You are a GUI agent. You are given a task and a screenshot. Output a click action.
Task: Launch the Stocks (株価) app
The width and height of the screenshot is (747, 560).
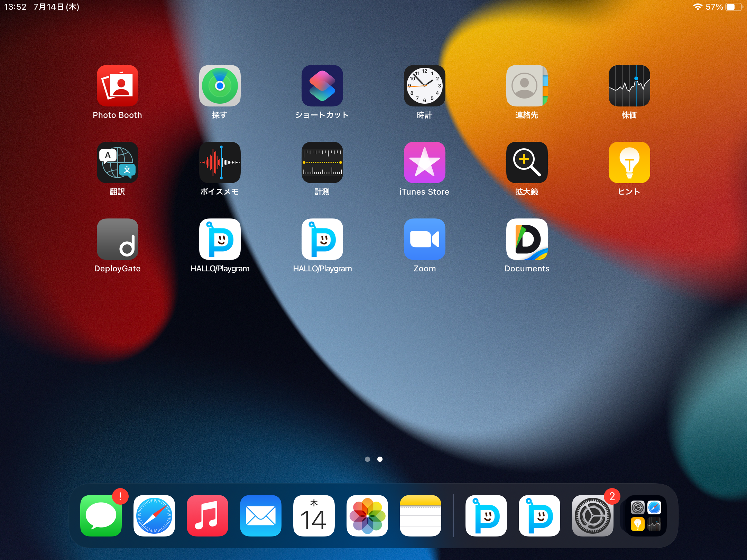[x=629, y=86]
